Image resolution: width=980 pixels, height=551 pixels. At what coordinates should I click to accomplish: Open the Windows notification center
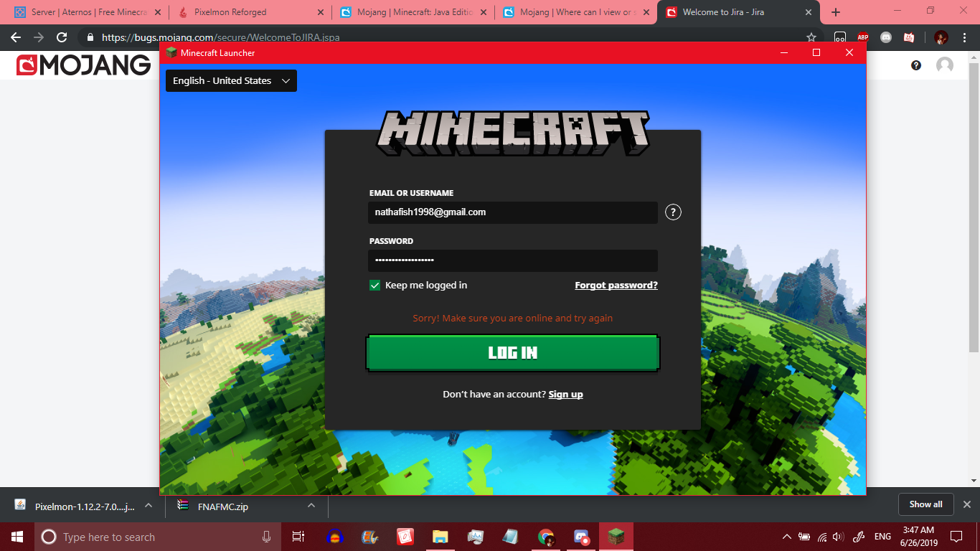[956, 537]
